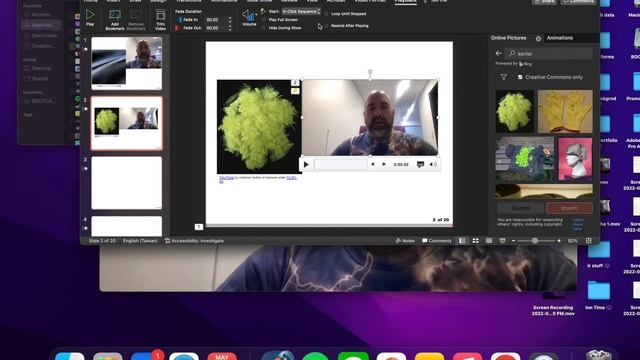Enable Hide During Show checkbox
This screenshot has width=640, height=360.
click(264, 28)
